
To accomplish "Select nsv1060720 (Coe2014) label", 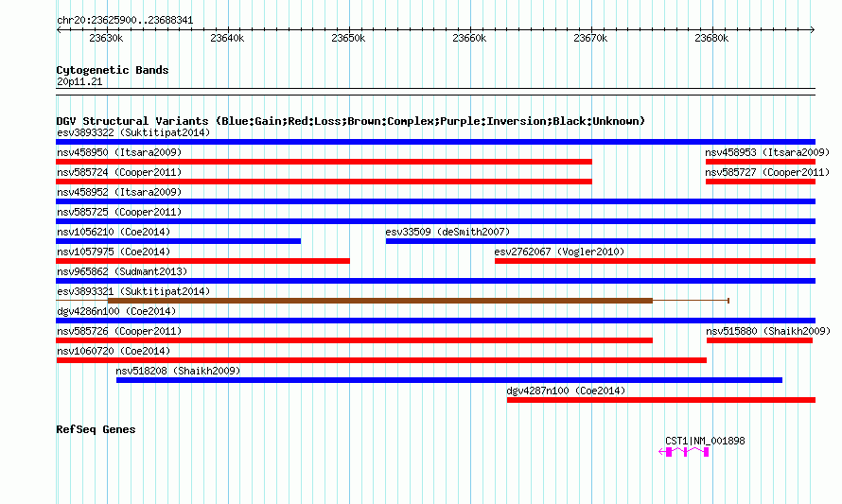I will [x=114, y=351].
